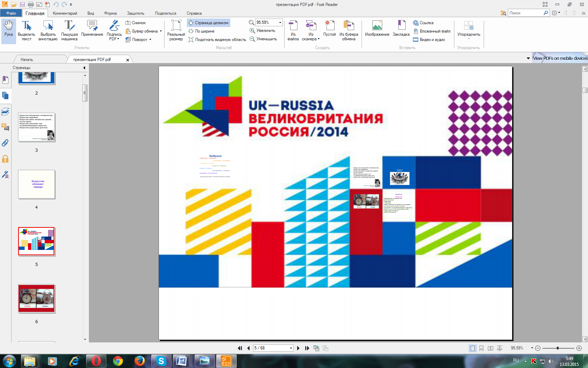Screen dimensions: 588x368
Task: Go to next page
Action: coord(298,348)
